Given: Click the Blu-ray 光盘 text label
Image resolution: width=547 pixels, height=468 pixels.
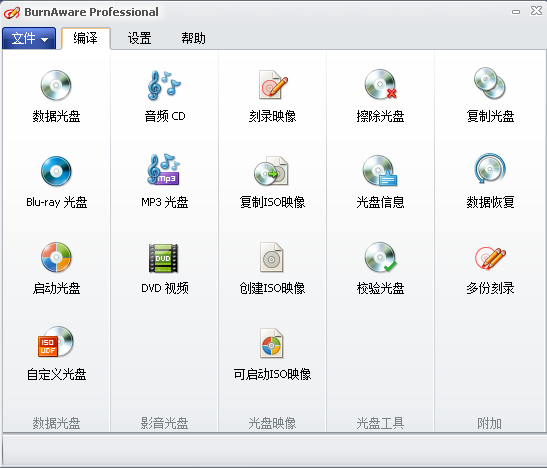Looking at the screenshot, I should tap(57, 202).
